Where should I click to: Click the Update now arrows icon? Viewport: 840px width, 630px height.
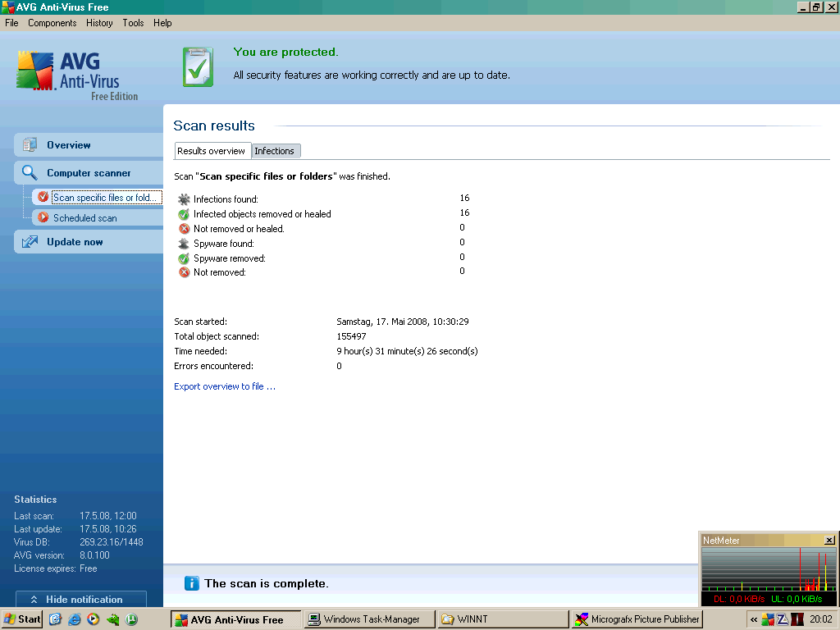(30, 242)
